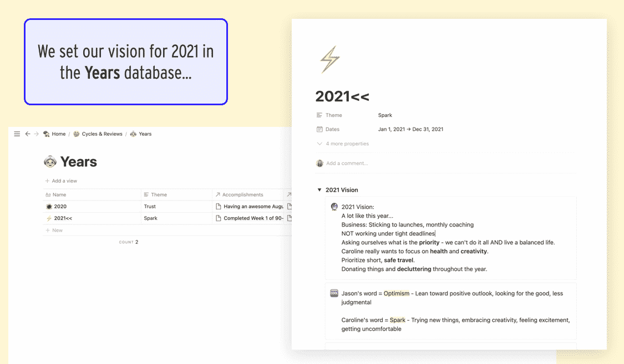Viewport: 624px width, 364px height.
Task: Open the 2020 row
Action: tap(60, 207)
